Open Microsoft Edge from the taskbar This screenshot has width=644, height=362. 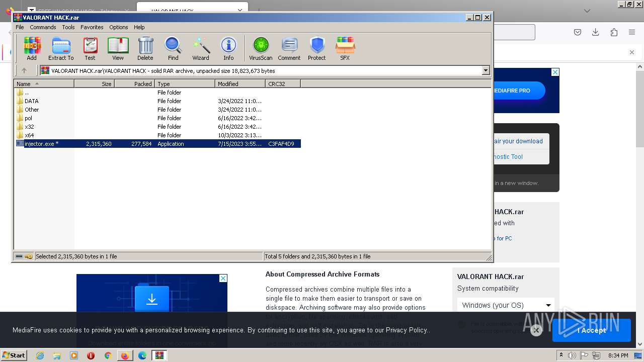142,355
